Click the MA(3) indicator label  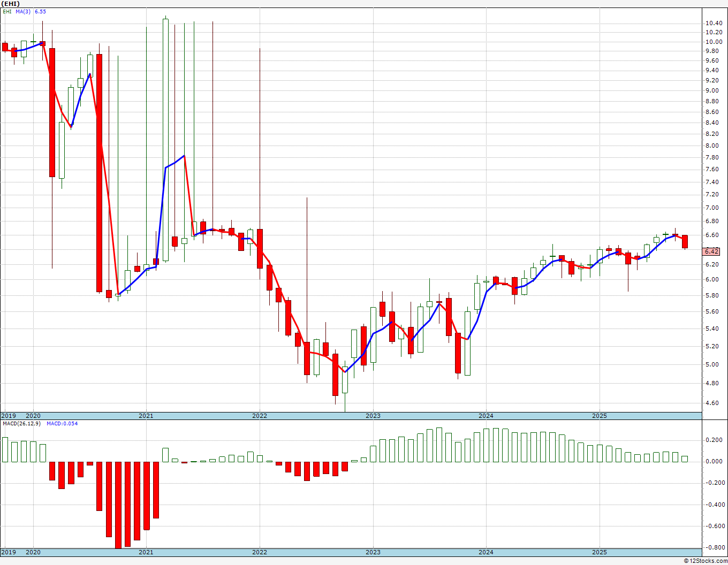pyautogui.click(x=22, y=11)
